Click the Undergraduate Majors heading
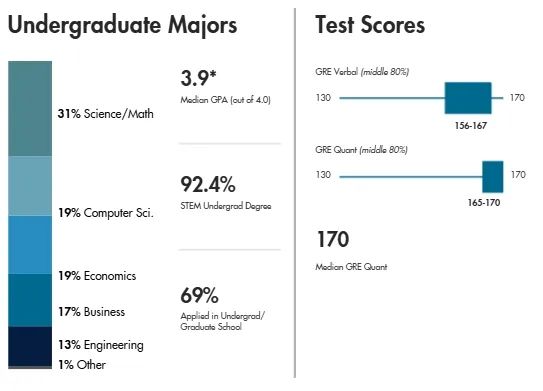Screen dimensions: 543x391 point(123,26)
